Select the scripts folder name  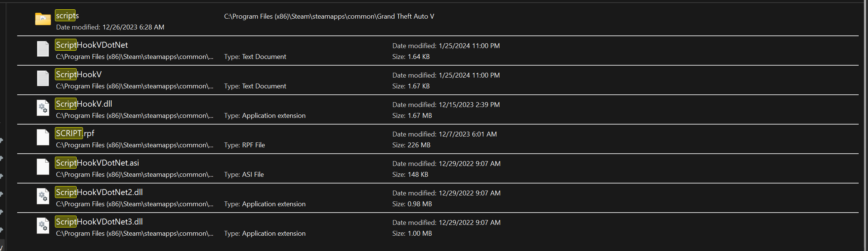(x=67, y=16)
